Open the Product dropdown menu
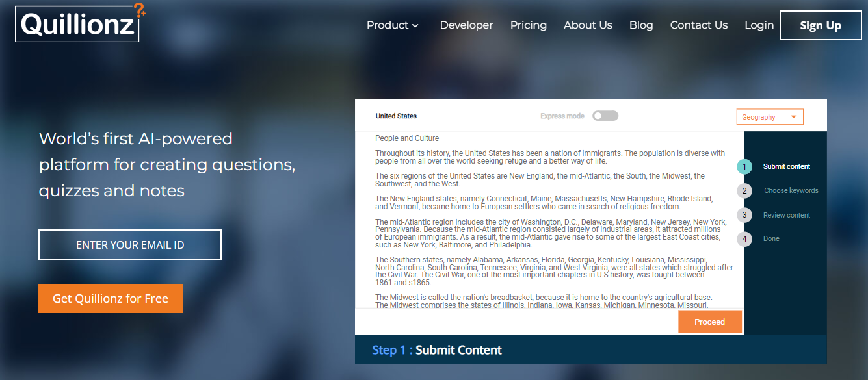This screenshot has height=380, width=868. pos(392,25)
